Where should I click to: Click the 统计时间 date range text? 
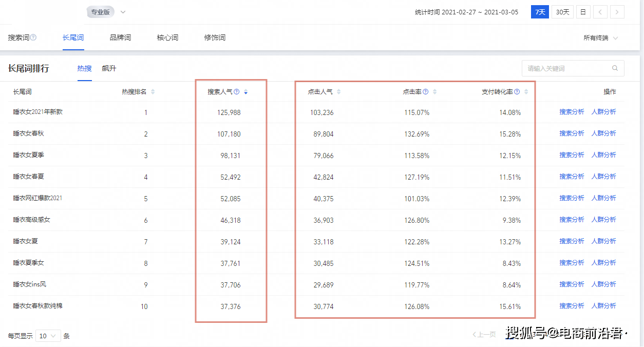(x=466, y=12)
